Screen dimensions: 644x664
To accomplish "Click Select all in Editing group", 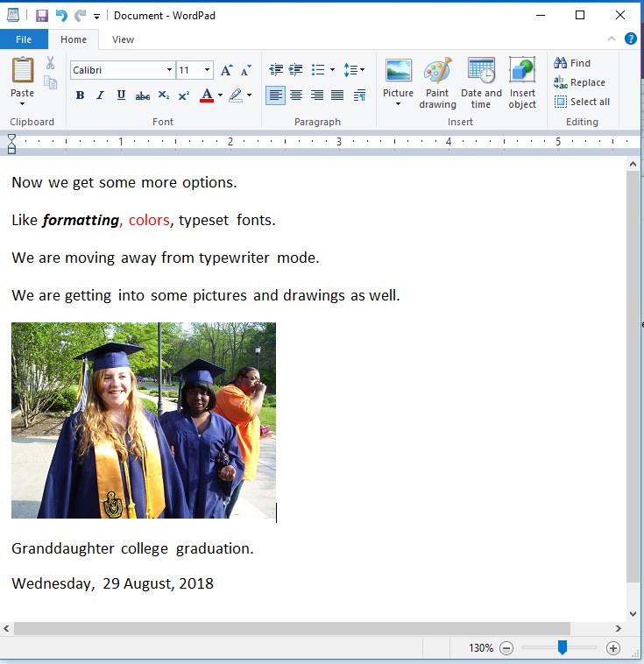I will (582, 102).
